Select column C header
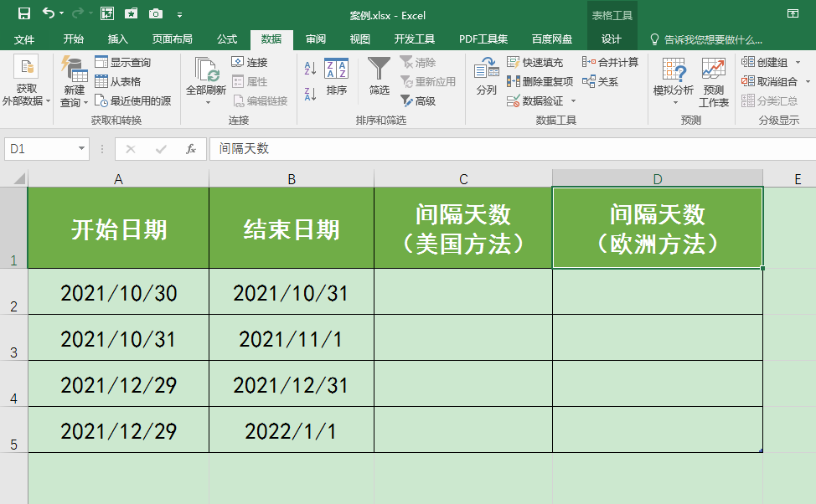816x504 pixels. click(x=463, y=179)
